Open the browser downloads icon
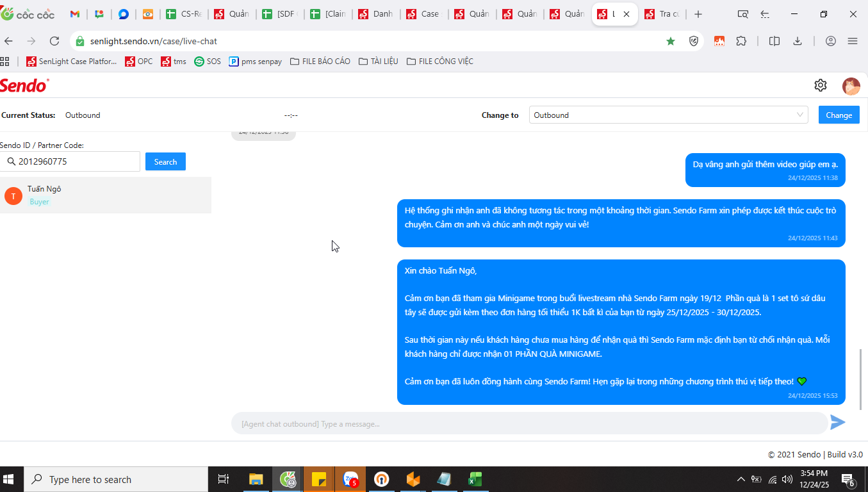 pyautogui.click(x=798, y=41)
